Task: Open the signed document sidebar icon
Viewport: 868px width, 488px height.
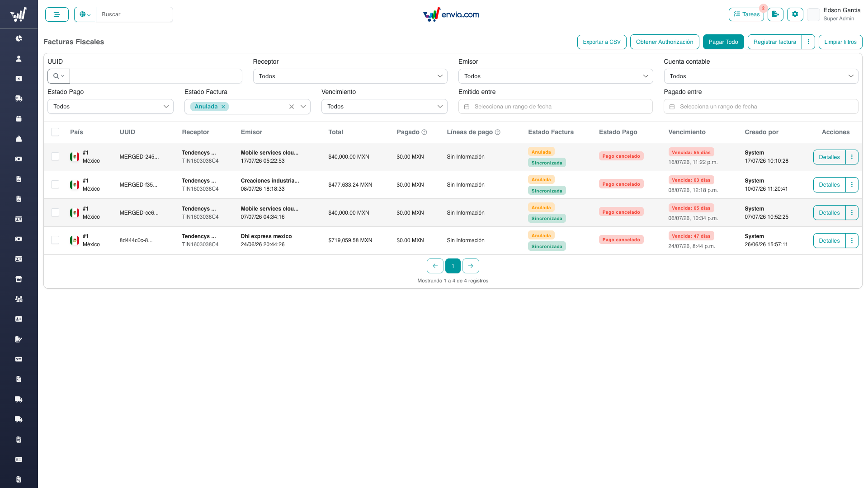Action: click(19, 339)
